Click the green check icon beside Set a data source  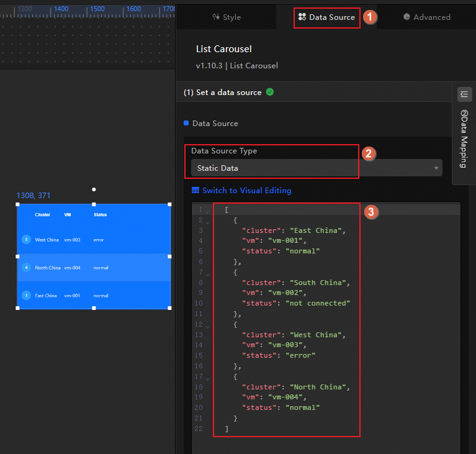[270, 92]
